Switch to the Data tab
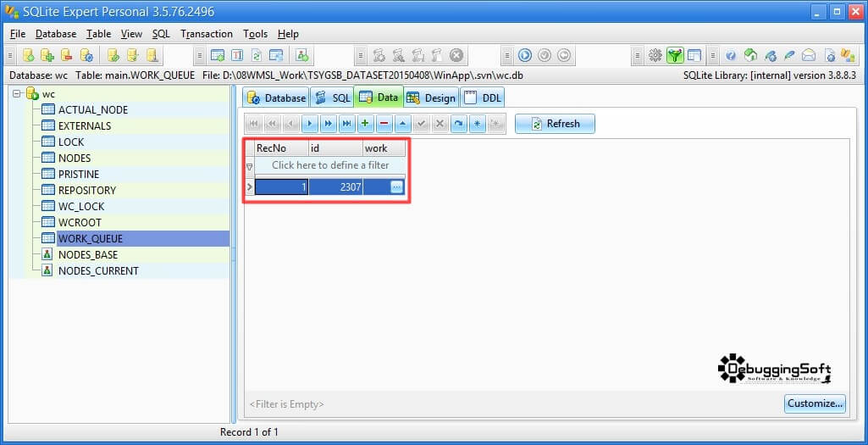The image size is (868, 445). pos(379,97)
